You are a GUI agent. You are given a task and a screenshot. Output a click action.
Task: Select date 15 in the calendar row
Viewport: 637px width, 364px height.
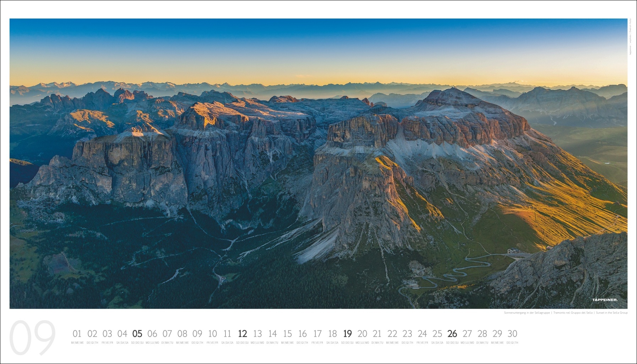click(287, 334)
